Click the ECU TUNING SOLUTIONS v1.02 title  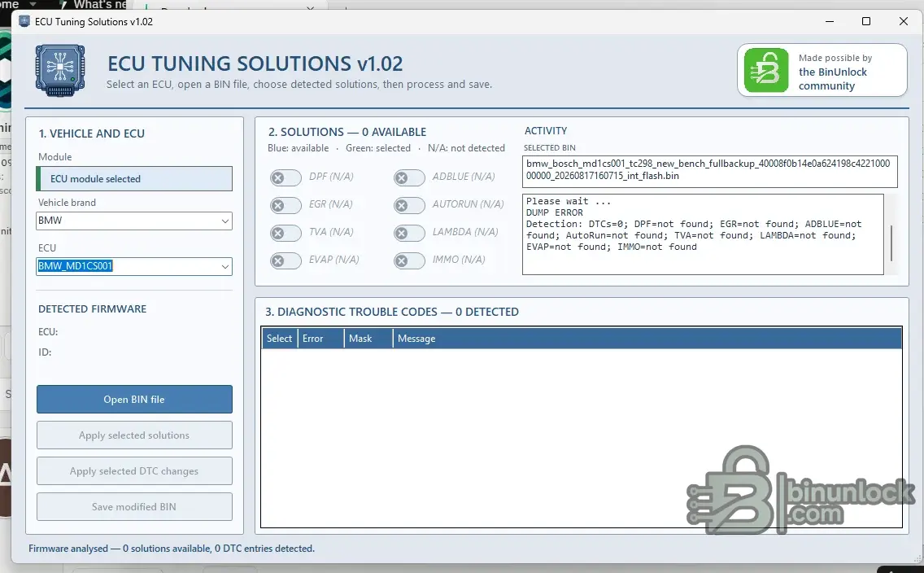coord(255,63)
